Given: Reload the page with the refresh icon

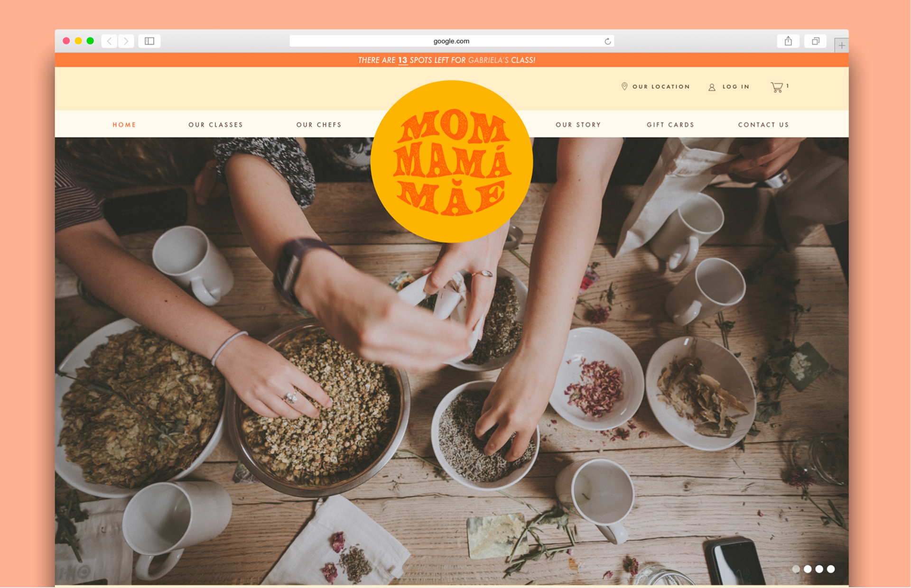Looking at the screenshot, I should pyautogui.click(x=607, y=41).
